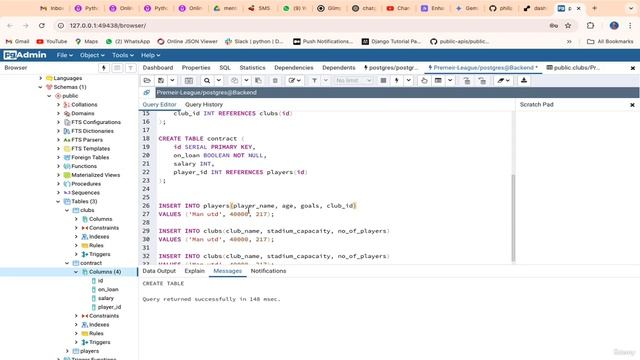Click the View Data grid icon in Browser panel
The width and height of the screenshot is (640, 360).
(x=117, y=68)
